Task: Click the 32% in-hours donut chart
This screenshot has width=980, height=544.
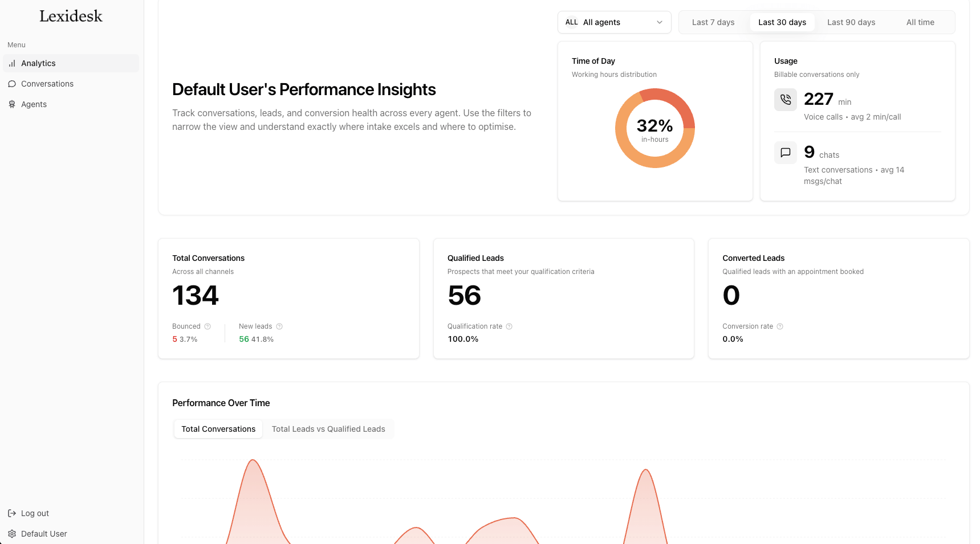Action: [x=654, y=128]
